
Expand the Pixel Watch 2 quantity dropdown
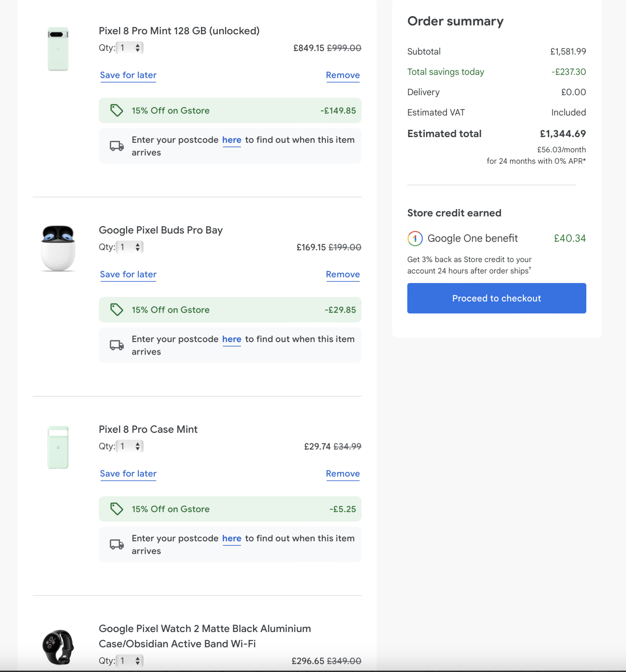pyautogui.click(x=129, y=661)
